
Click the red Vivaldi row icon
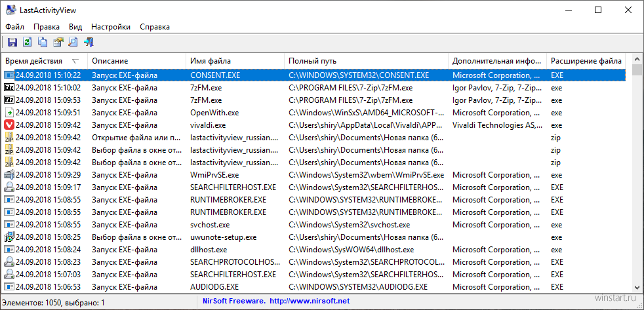coord(9,125)
